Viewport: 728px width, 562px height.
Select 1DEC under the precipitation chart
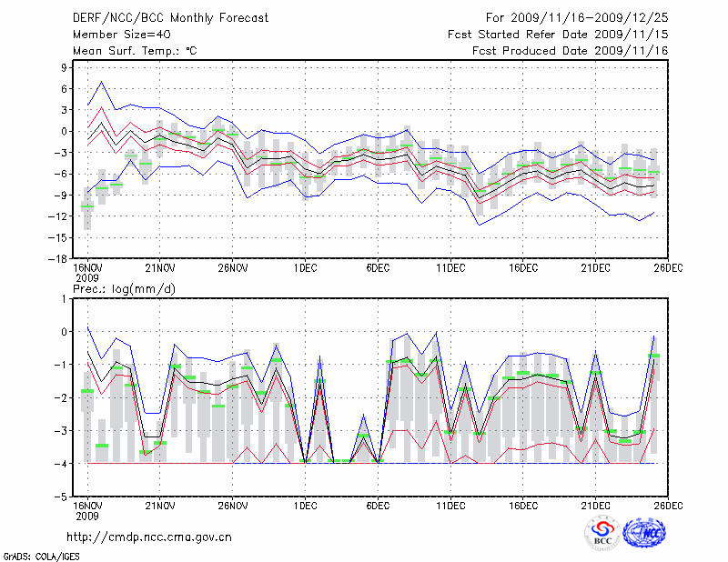pos(305,505)
